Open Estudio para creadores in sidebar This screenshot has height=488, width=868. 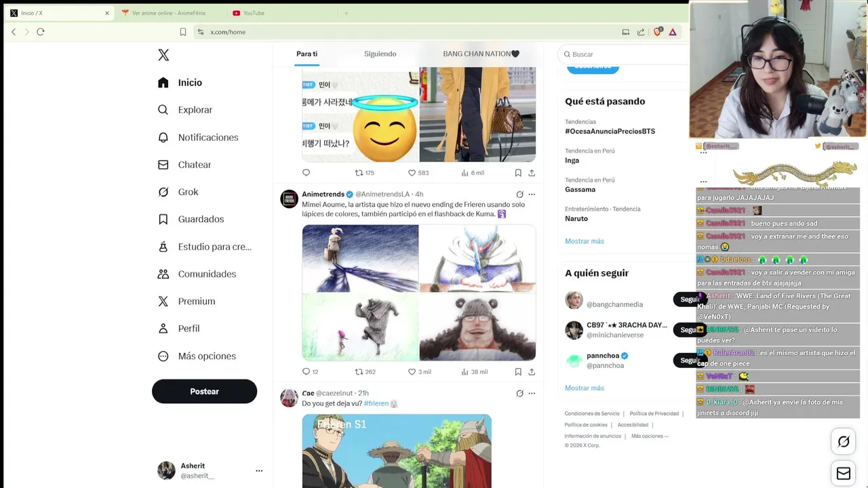point(204,247)
